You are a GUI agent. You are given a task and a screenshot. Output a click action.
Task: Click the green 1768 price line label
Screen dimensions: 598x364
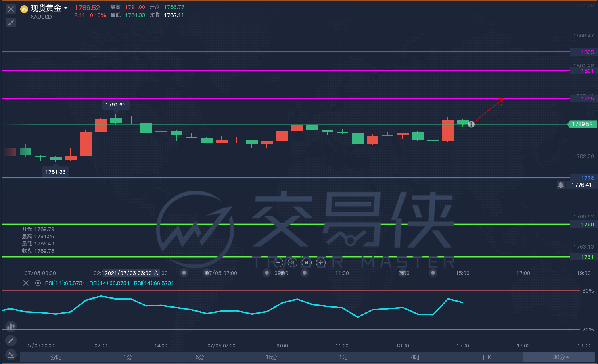[x=587, y=225]
